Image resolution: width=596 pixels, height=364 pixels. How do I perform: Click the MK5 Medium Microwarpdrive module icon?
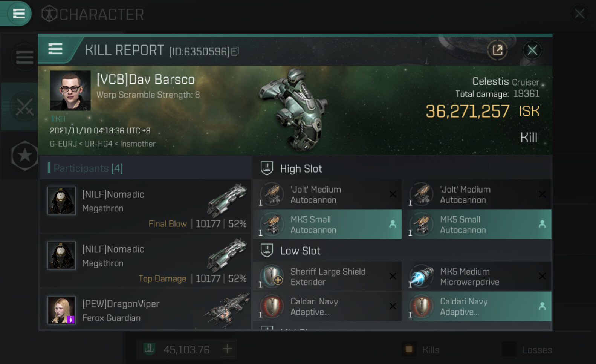pyautogui.click(x=422, y=277)
